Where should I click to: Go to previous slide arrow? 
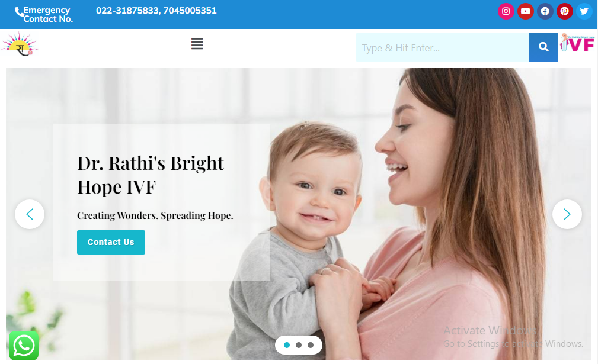point(30,214)
